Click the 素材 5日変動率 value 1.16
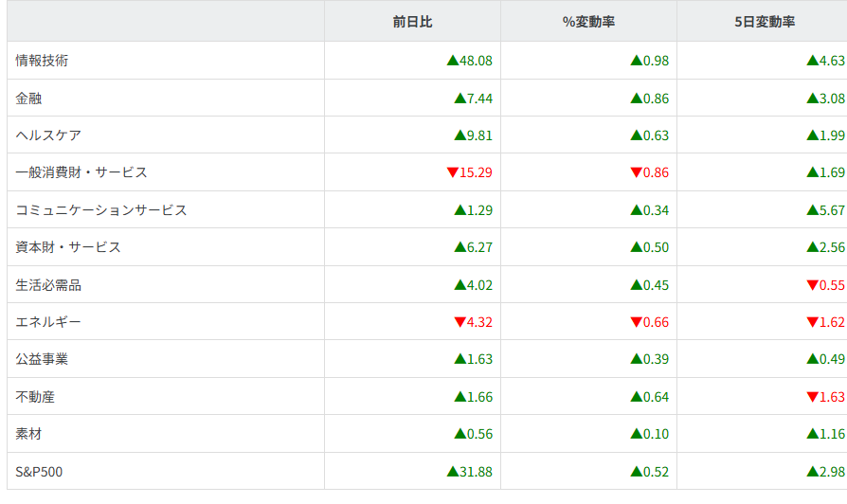The width and height of the screenshot is (847, 504). [x=831, y=434]
